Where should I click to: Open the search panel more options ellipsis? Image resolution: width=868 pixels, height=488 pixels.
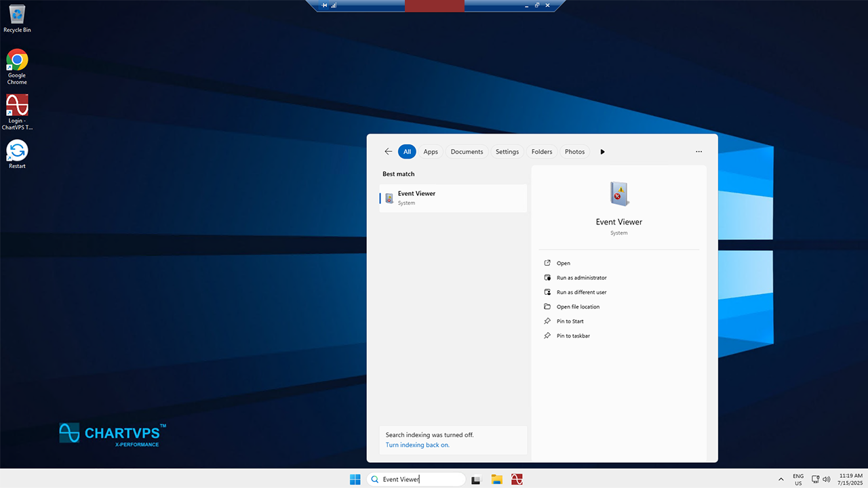[x=698, y=152]
